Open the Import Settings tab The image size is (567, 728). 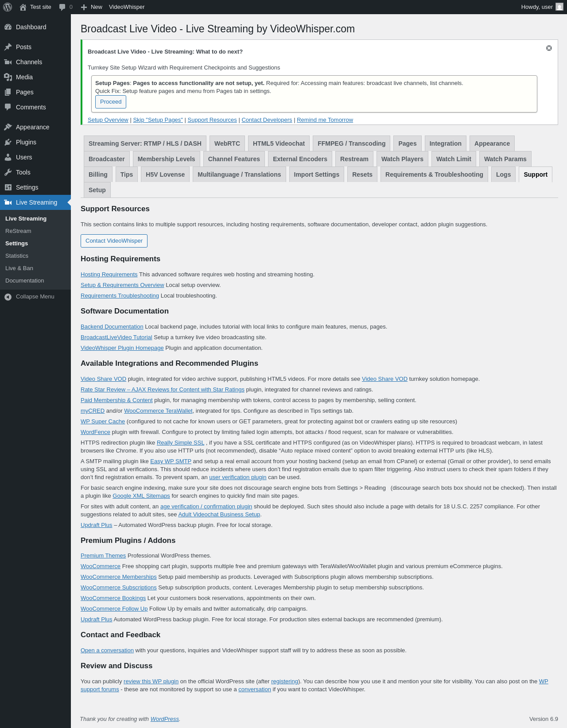tap(317, 174)
